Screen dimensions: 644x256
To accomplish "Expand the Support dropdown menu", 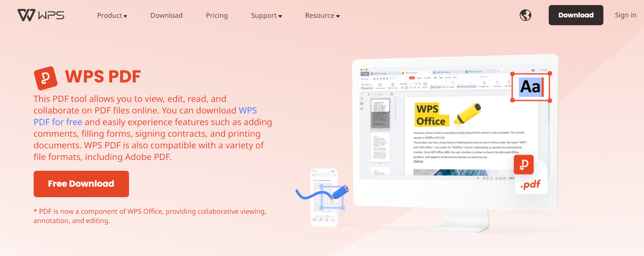I will click(x=266, y=15).
